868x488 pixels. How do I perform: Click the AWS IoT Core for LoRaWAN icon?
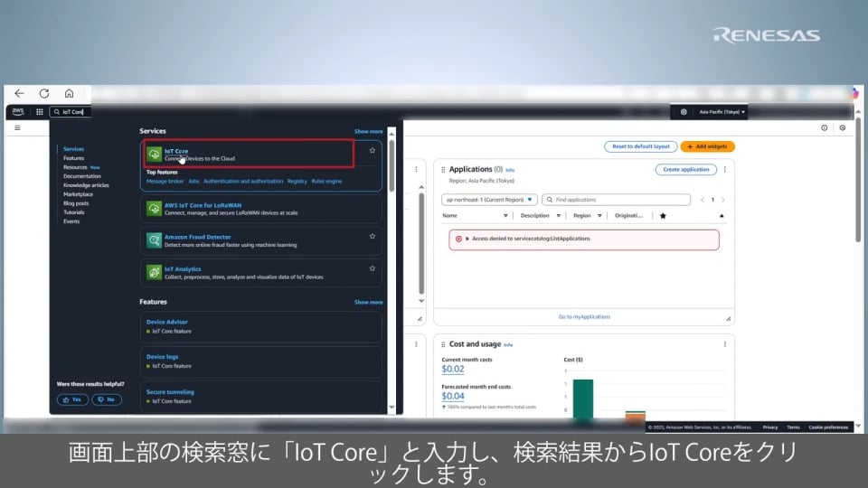[x=155, y=209]
